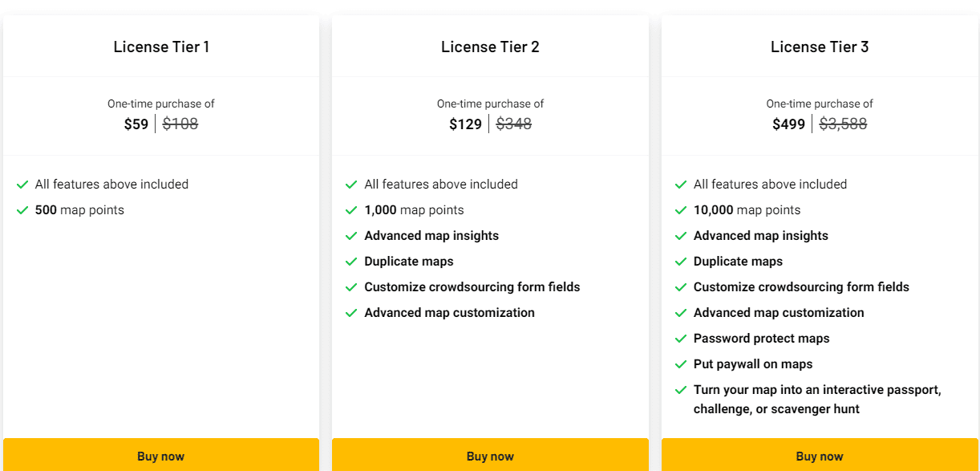Select the License Tier 2 heading
This screenshot has width=980, height=471.
click(490, 47)
